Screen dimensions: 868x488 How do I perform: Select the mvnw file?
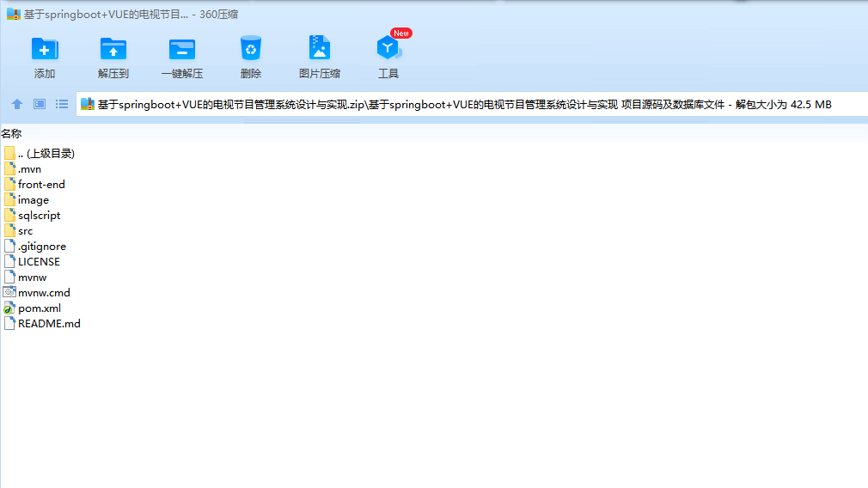(26, 278)
